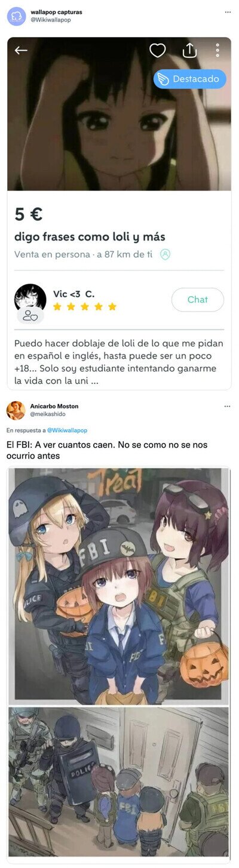Click the seller's five-star rating
The image size is (239, 868).
(x=85, y=307)
